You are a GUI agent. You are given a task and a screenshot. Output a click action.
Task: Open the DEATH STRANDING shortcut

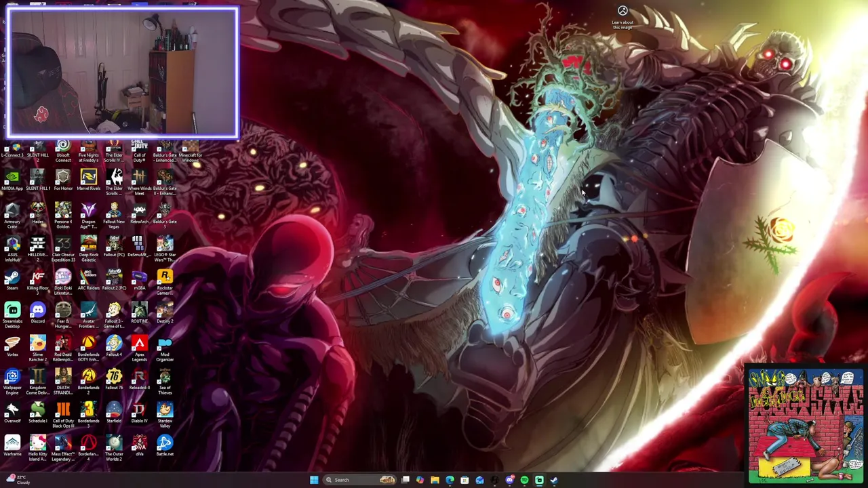(63, 382)
